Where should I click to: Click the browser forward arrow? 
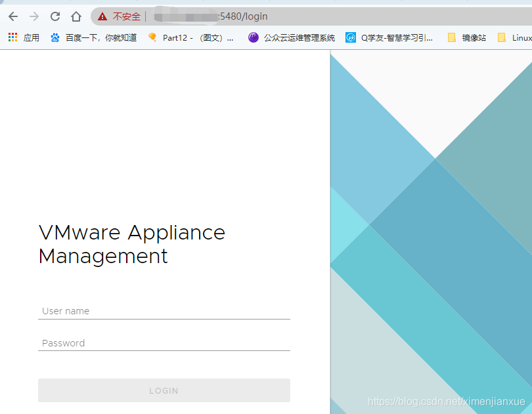pyautogui.click(x=34, y=16)
